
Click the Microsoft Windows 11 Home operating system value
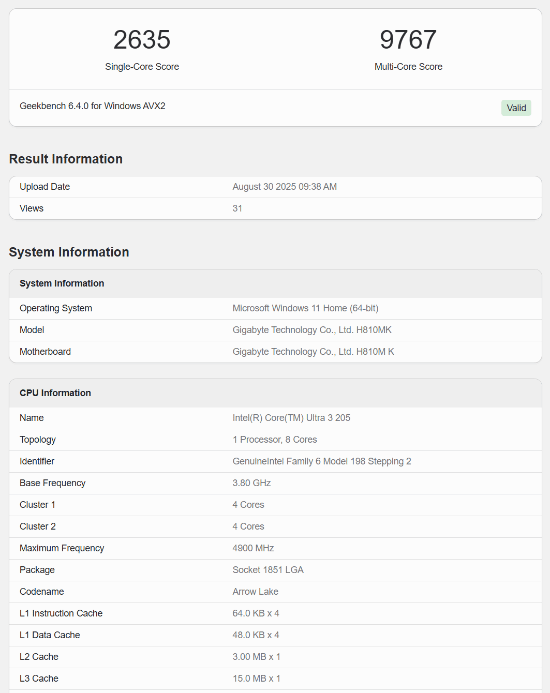[x=305, y=308]
